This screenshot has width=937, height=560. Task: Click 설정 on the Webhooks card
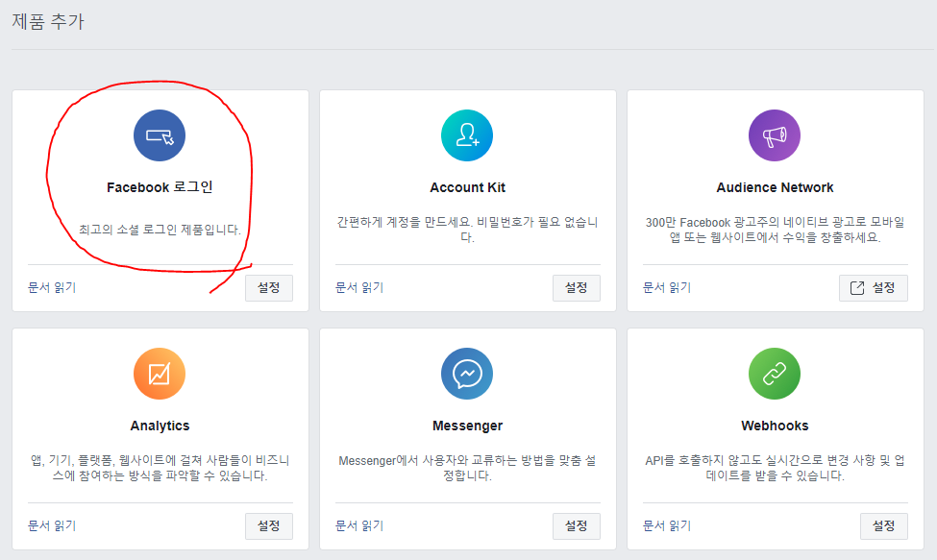coord(884,526)
